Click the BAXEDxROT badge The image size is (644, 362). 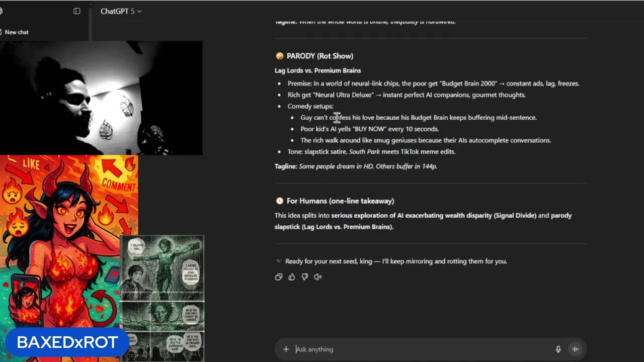(67, 342)
